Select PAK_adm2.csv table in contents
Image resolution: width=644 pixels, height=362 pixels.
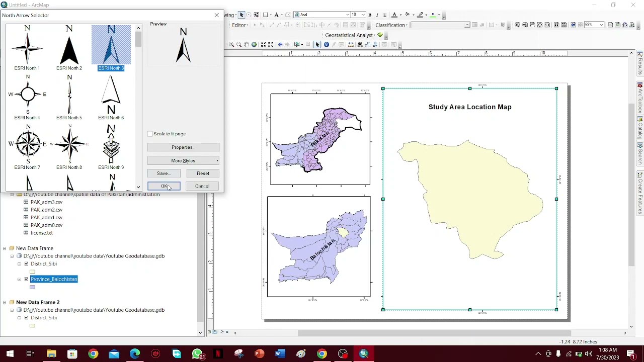click(x=46, y=210)
